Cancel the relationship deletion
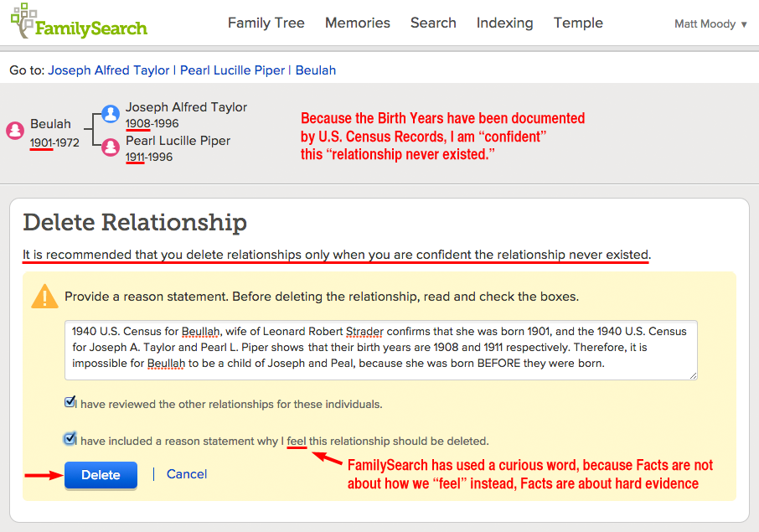This screenshot has width=759, height=532. click(x=187, y=474)
